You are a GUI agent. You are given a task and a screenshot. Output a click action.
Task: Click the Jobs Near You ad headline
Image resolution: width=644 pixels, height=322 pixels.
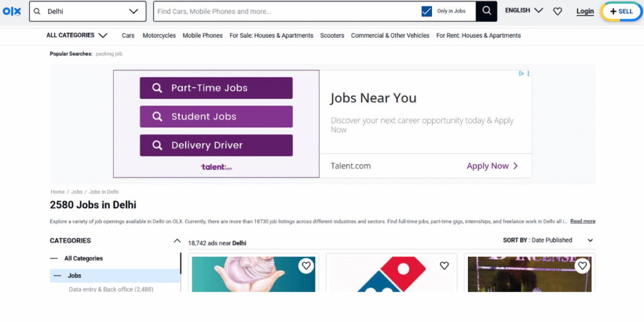[x=374, y=98]
